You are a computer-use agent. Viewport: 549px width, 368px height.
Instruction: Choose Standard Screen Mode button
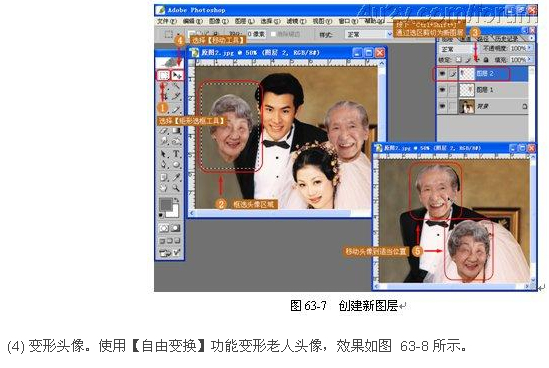[162, 241]
